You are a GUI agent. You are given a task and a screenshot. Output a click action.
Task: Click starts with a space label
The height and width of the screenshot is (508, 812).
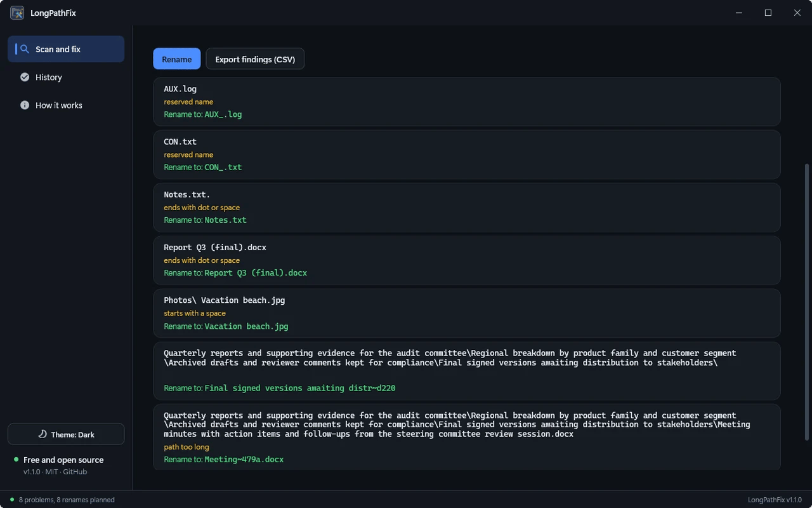(195, 313)
